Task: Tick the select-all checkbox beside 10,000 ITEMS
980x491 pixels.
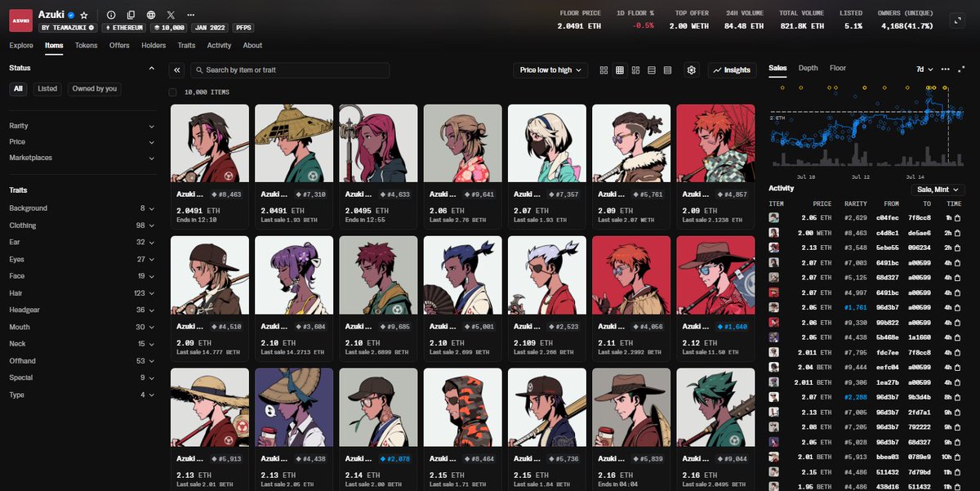Action: (173, 92)
